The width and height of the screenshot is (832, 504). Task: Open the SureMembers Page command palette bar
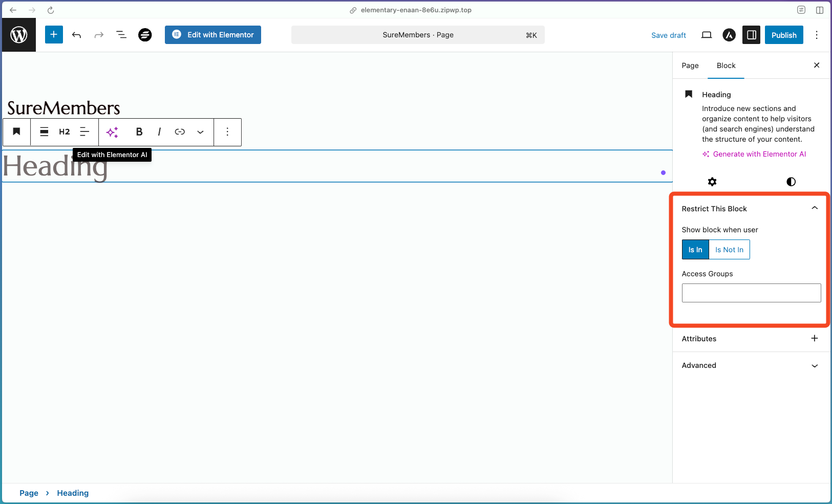(x=418, y=35)
